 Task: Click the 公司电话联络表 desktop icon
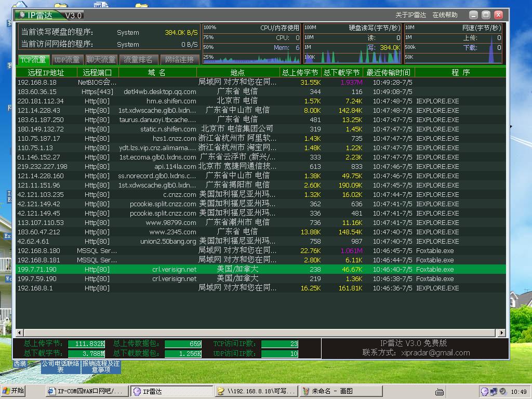pos(60,367)
